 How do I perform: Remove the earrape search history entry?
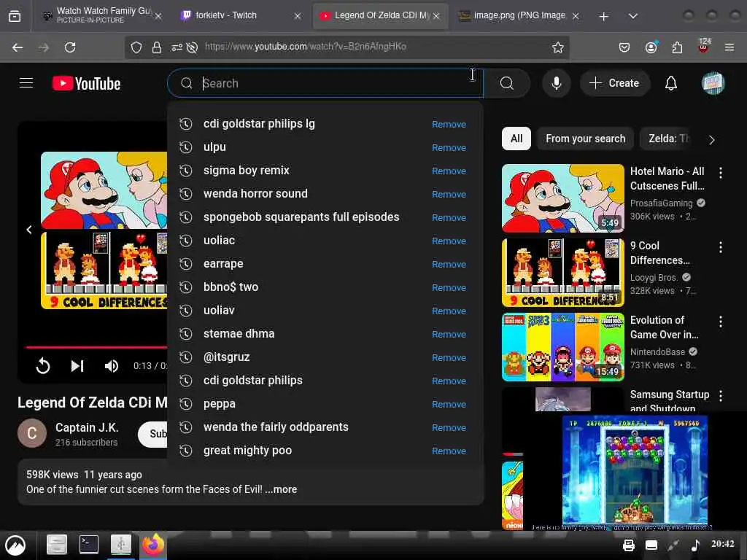(x=449, y=264)
